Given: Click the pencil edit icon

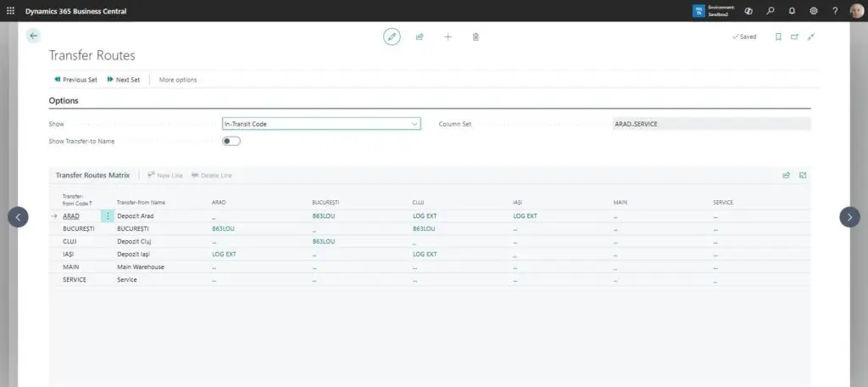Looking at the screenshot, I should click(392, 36).
